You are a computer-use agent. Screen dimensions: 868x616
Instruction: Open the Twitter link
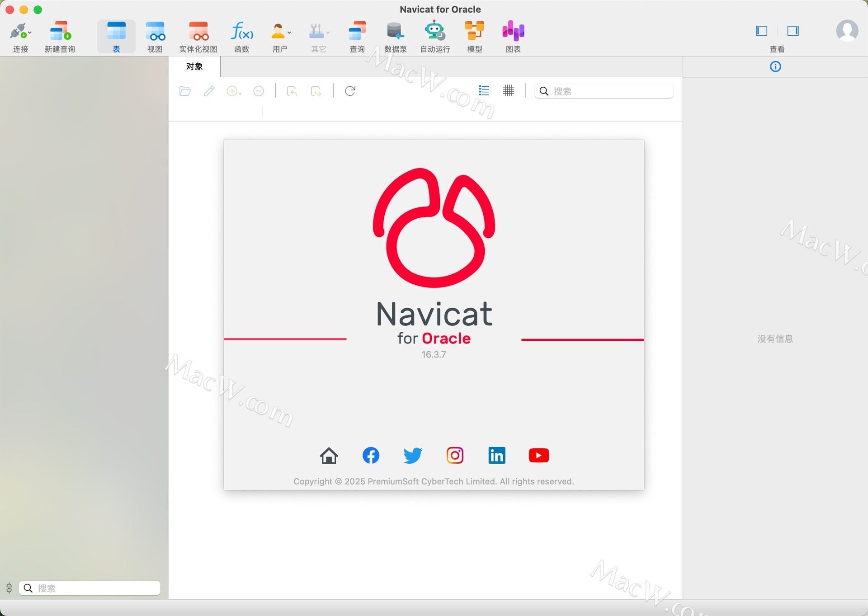[x=413, y=456]
